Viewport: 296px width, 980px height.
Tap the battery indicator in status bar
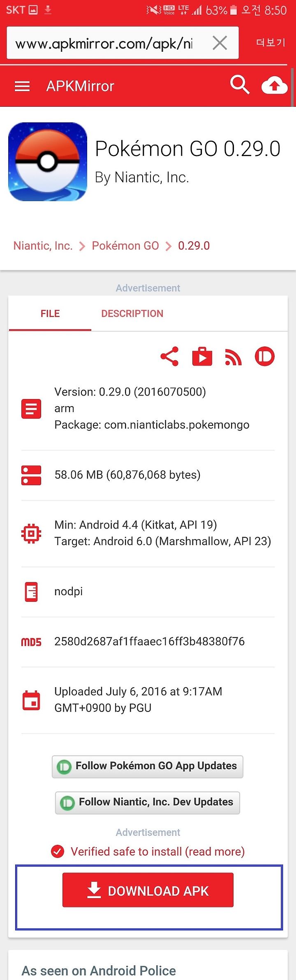click(x=234, y=10)
